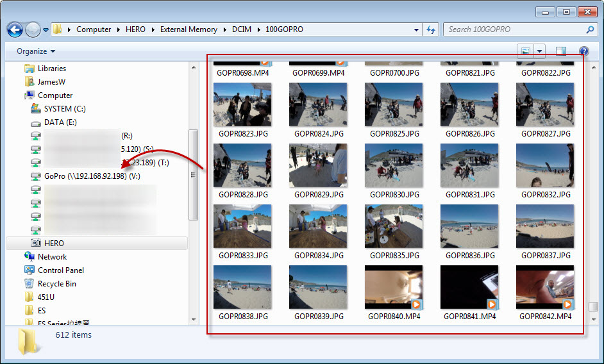The height and width of the screenshot is (364, 604).
Task: Select the GOPR0829.JPG photo thumbnail
Action: (x=318, y=166)
